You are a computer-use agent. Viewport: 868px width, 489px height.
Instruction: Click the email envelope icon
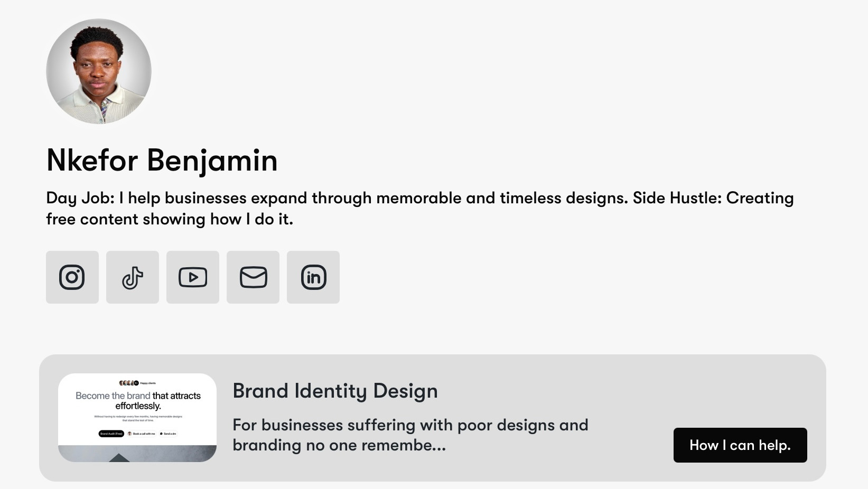253,277
